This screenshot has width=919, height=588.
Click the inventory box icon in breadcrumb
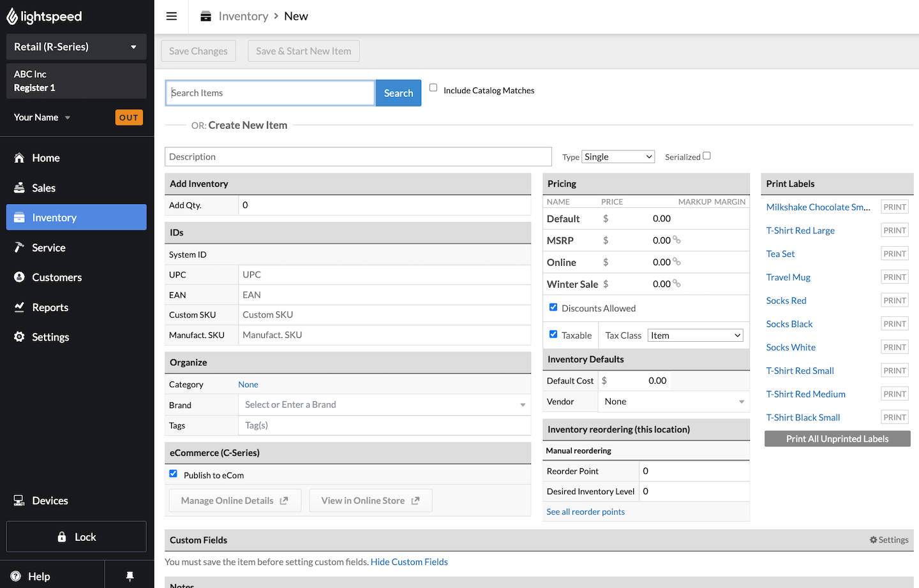(205, 17)
